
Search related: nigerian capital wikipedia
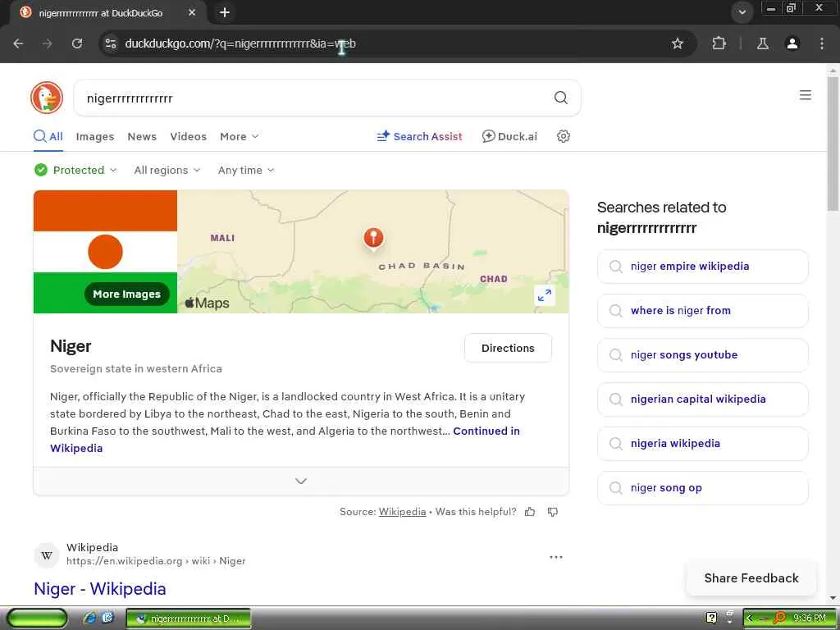point(702,399)
